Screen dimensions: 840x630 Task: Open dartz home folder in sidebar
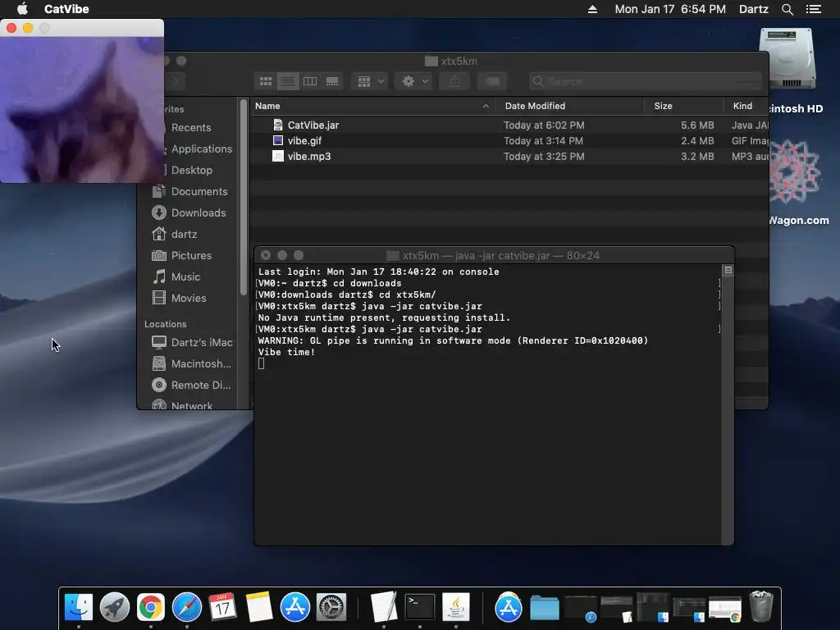[176, 234]
